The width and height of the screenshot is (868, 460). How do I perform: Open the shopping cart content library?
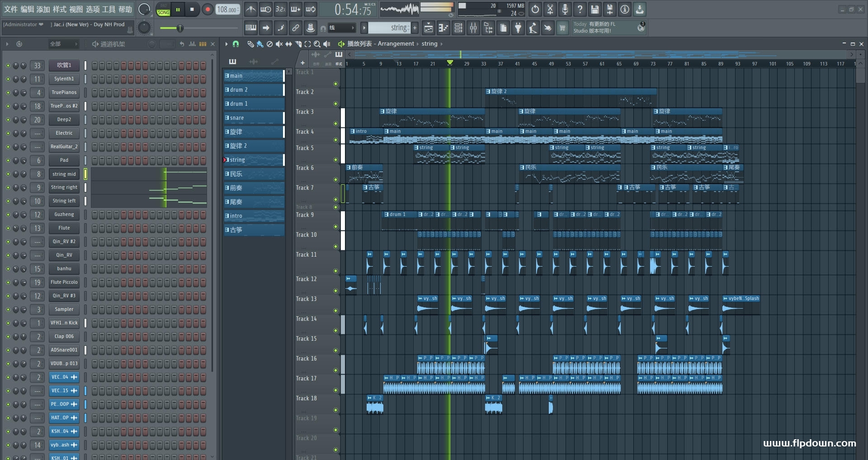562,28
